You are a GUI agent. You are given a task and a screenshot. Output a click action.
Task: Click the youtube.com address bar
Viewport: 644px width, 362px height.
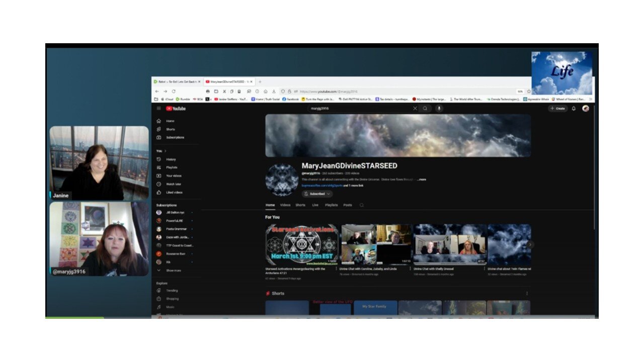pos(405,92)
